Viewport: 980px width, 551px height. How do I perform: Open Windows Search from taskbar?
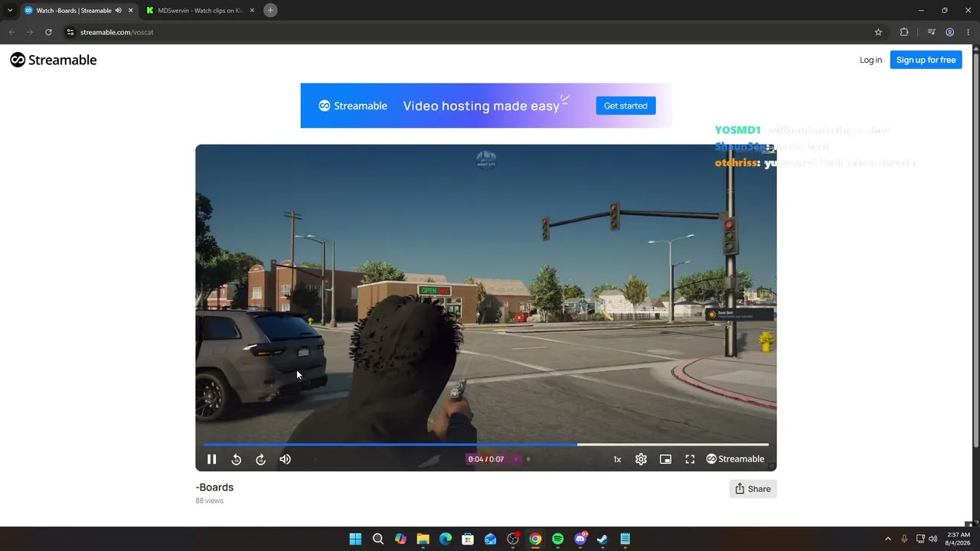pos(378,539)
